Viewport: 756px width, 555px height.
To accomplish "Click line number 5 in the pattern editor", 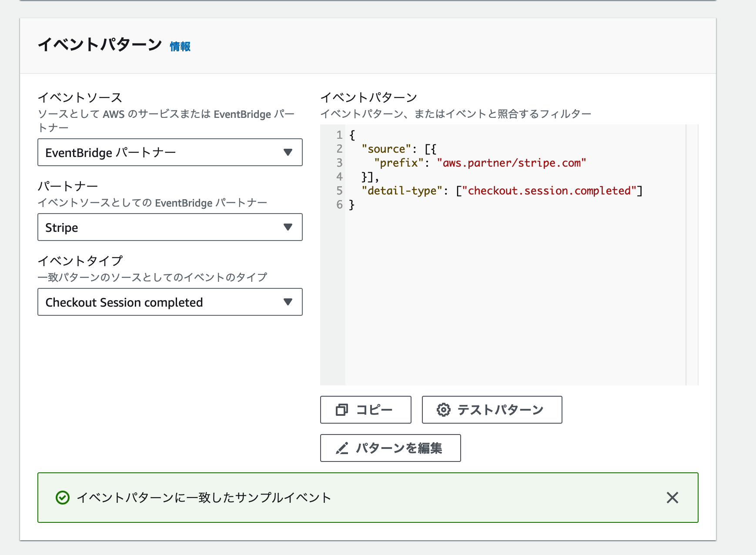I will [x=338, y=191].
